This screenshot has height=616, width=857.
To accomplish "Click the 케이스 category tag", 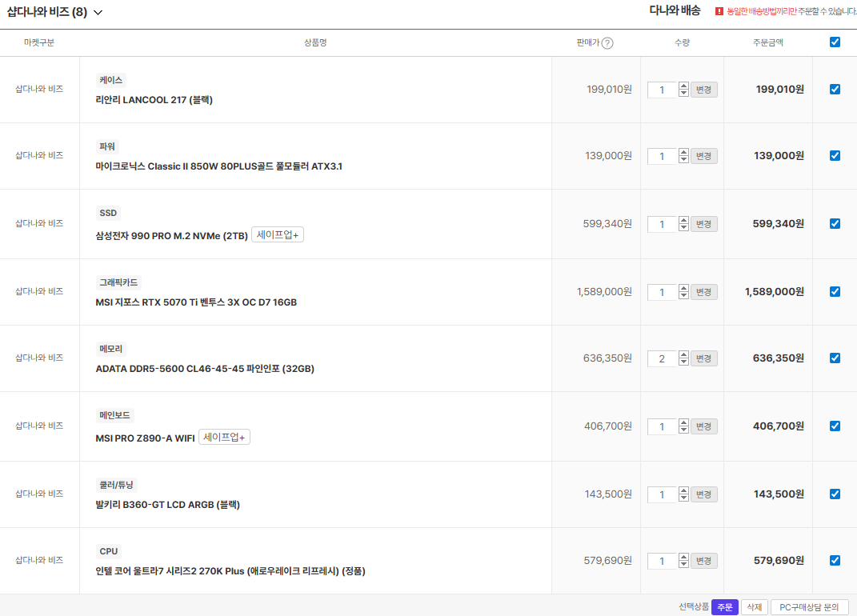I will pos(111,80).
